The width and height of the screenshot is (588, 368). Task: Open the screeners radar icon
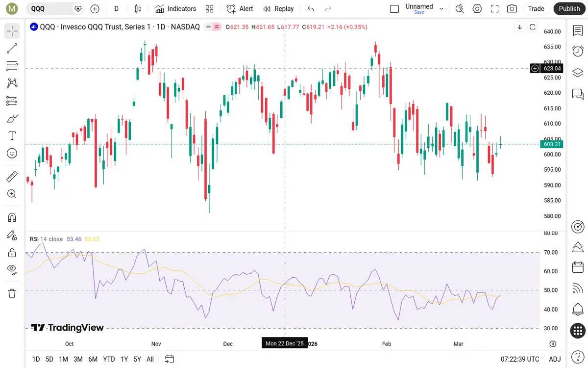[x=578, y=226]
